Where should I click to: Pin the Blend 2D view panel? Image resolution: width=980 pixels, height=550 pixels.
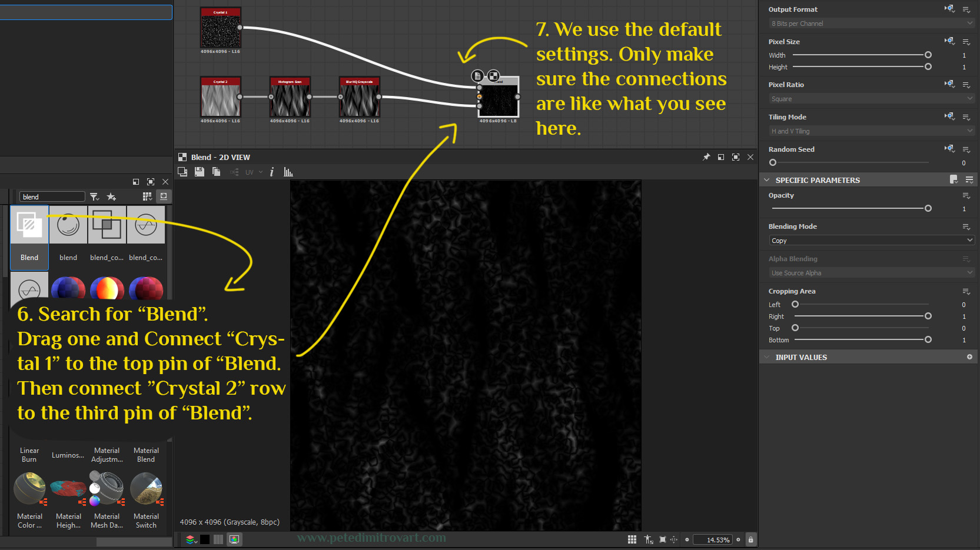point(706,157)
